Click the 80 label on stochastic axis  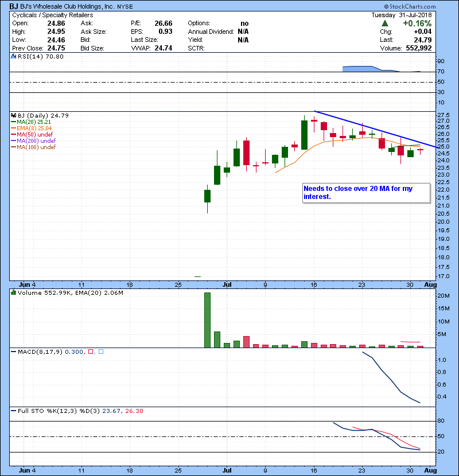point(441,421)
